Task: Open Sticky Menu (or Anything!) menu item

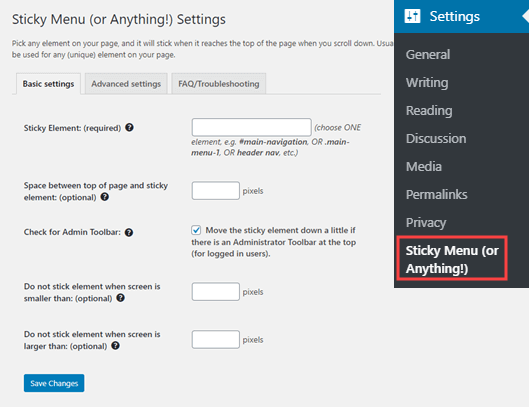Action: [452, 259]
